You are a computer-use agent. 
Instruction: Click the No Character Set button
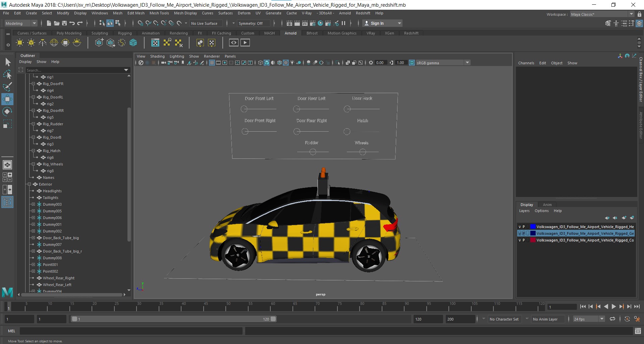point(504,319)
